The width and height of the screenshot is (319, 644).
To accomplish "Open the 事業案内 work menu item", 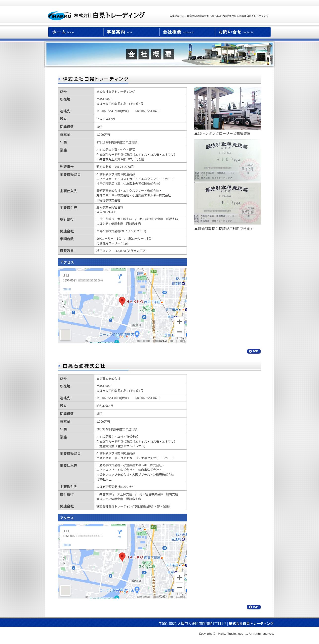I will tap(132, 32).
